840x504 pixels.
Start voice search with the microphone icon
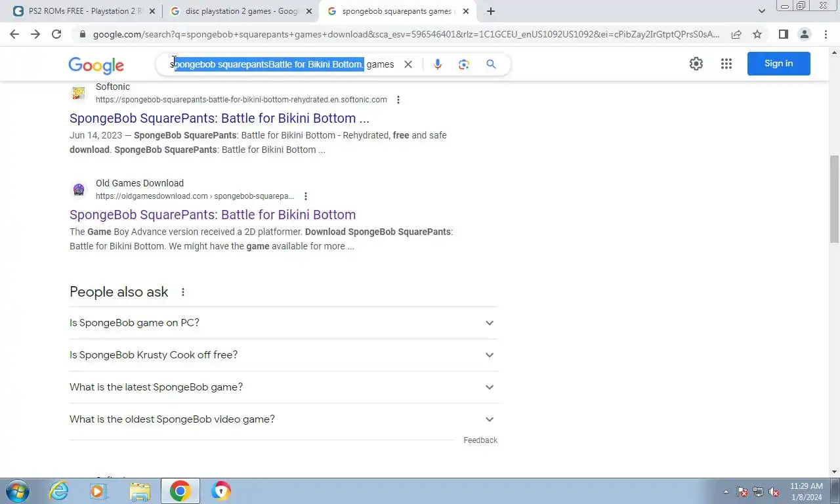click(x=438, y=64)
